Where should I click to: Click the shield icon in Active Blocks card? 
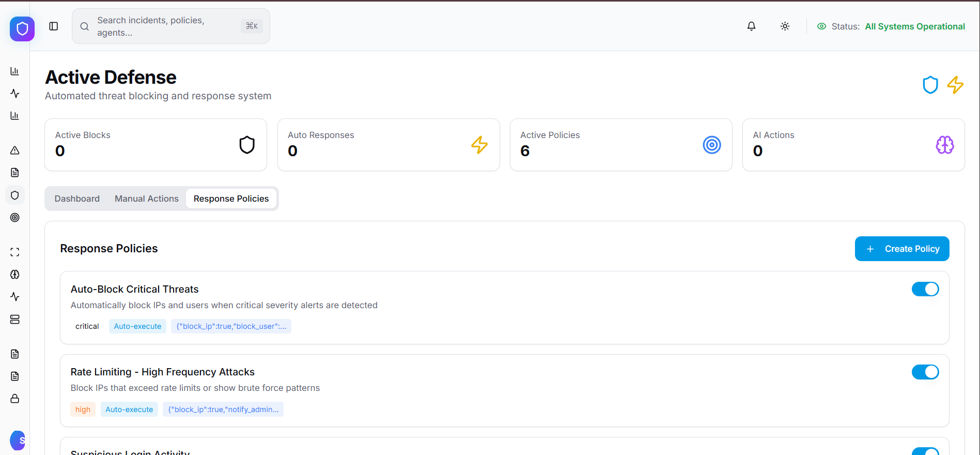247,145
